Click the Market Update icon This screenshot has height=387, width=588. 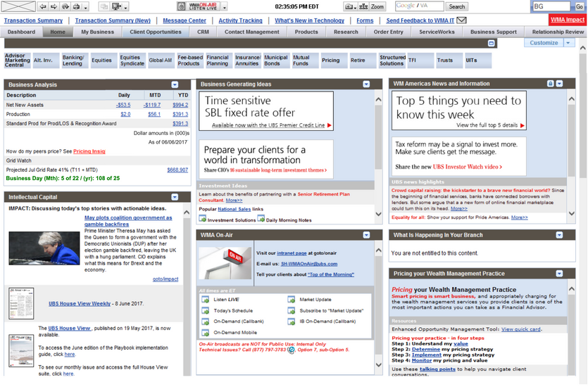292,299
